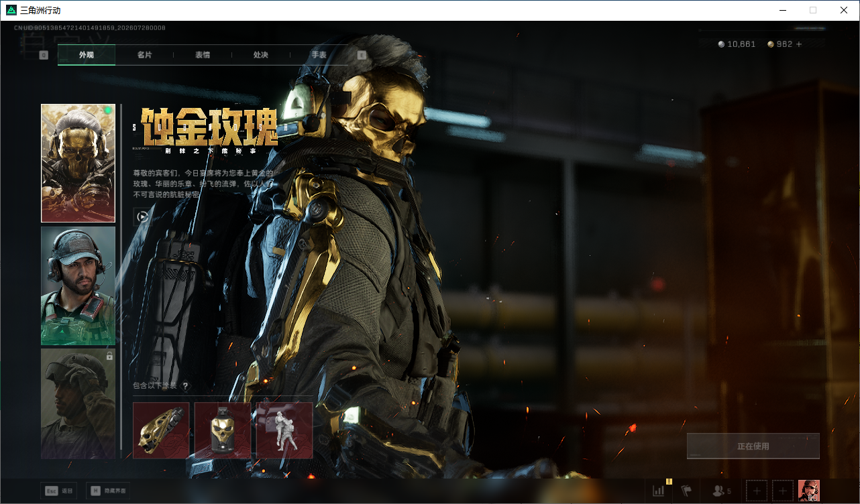
Task: Open the help icon beside 包含以下涂装
Action: (185, 386)
